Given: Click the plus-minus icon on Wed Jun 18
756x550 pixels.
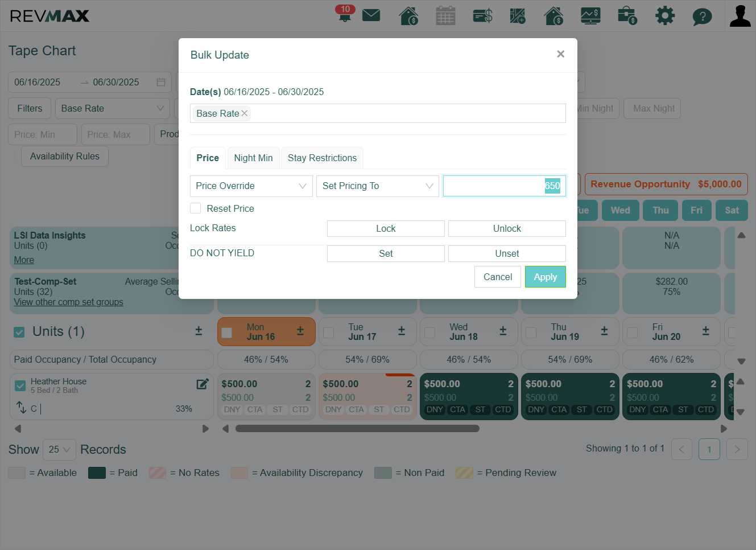Looking at the screenshot, I should click(x=503, y=331).
